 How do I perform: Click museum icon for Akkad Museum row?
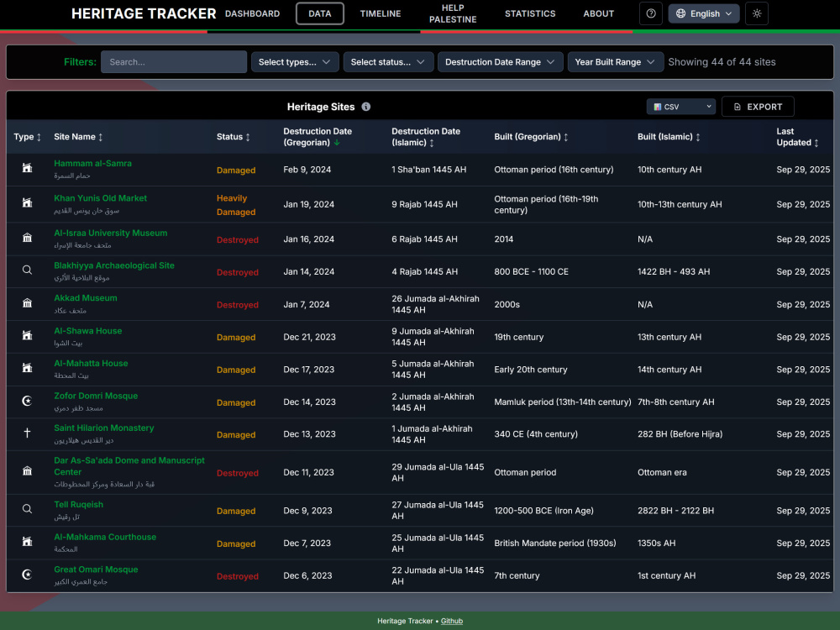tap(27, 302)
